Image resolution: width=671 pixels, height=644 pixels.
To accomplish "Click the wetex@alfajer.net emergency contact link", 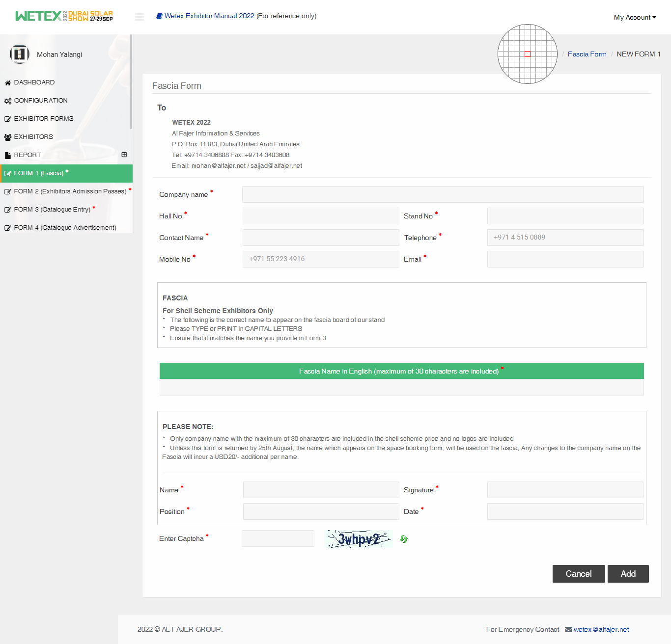I will pyautogui.click(x=601, y=629).
